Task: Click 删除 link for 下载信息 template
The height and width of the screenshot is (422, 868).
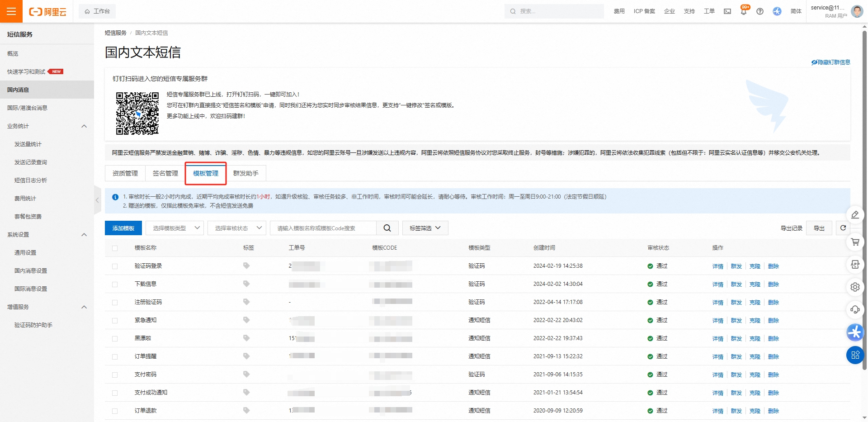Action: coord(774,284)
